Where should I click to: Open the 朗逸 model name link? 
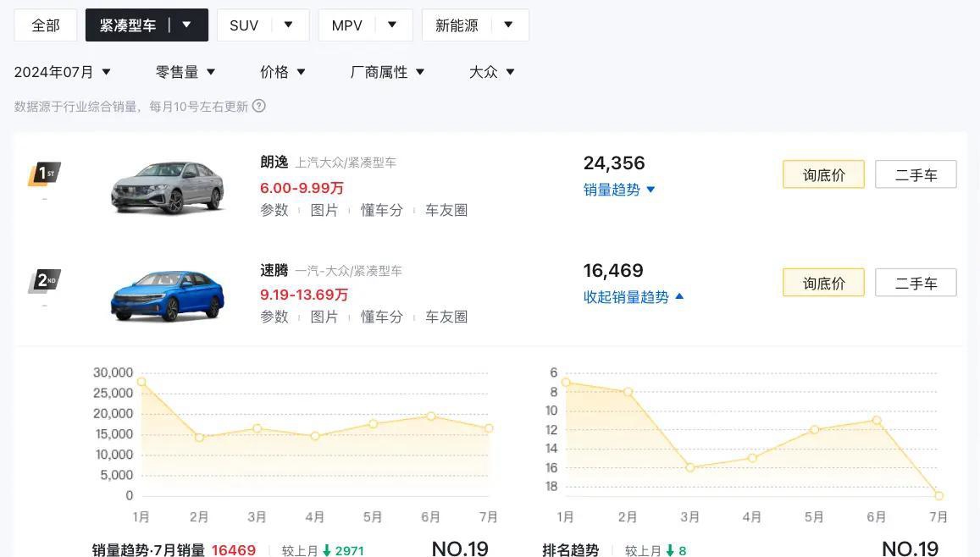click(274, 163)
